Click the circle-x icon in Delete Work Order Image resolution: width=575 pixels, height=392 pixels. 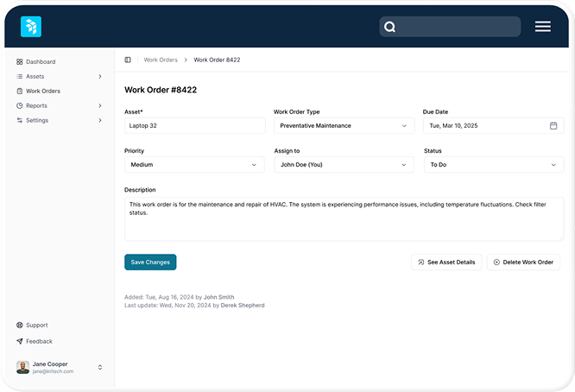pos(496,262)
